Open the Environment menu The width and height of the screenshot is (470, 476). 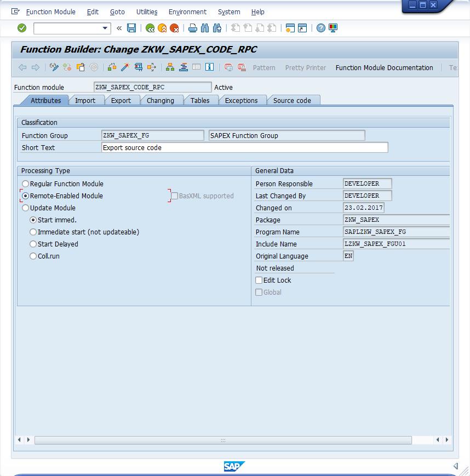point(187,12)
